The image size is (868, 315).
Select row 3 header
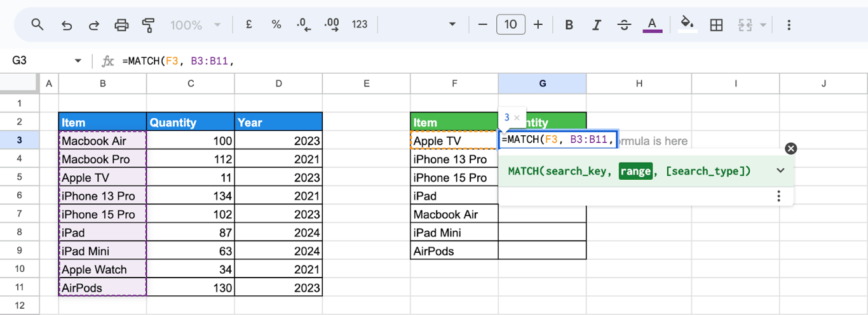click(x=19, y=140)
